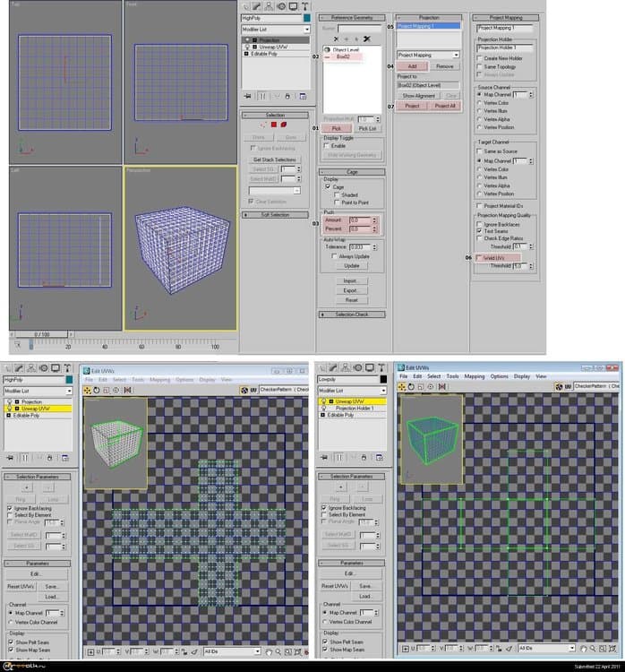Screen dimensions: 625x672
Task: Select Move tool in Lowpoly Edit UVWs toolbar
Action: point(401,386)
